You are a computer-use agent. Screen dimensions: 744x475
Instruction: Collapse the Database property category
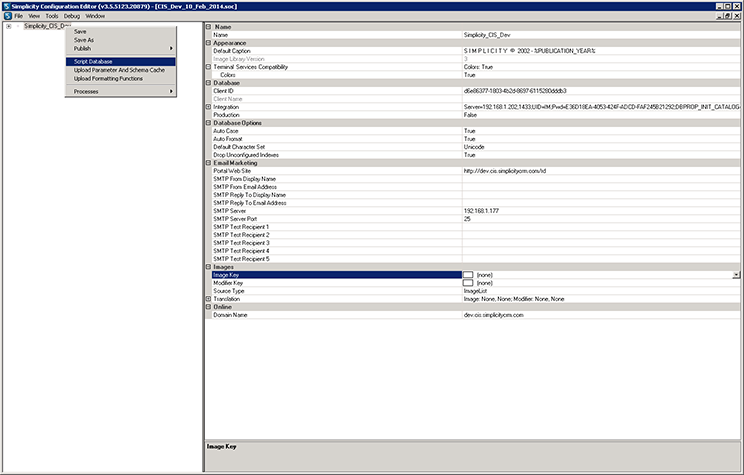[x=208, y=83]
